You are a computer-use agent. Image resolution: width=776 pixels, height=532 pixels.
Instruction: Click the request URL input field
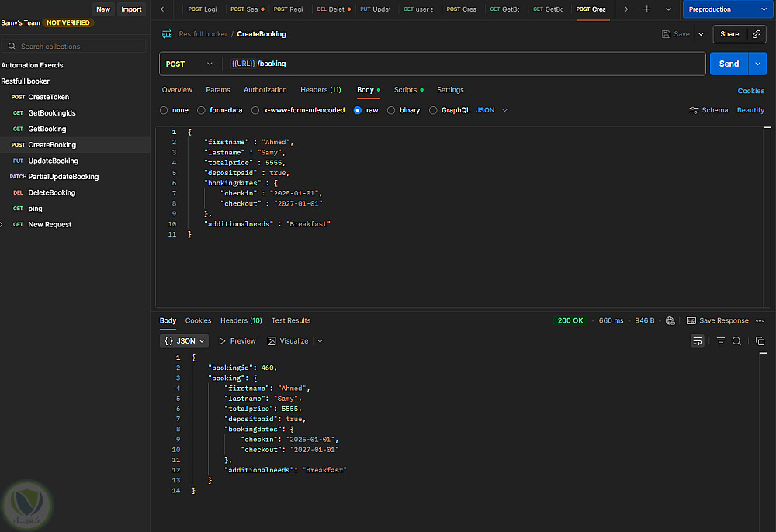pos(466,64)
